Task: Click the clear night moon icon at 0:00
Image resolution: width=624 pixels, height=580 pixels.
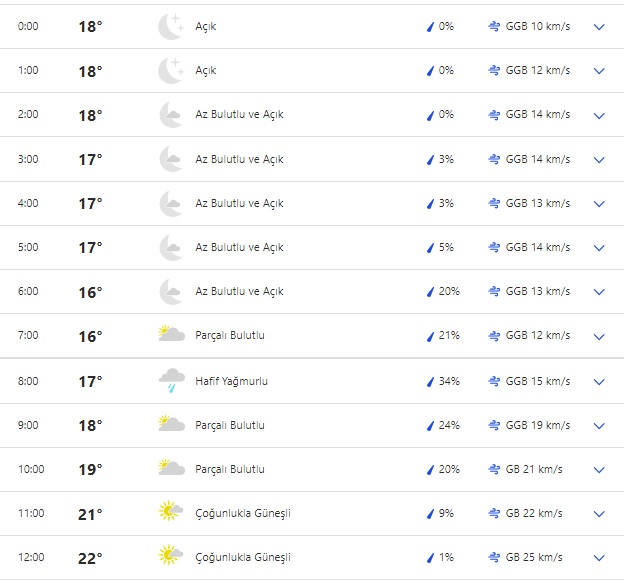Action: (x=171, y=27)
